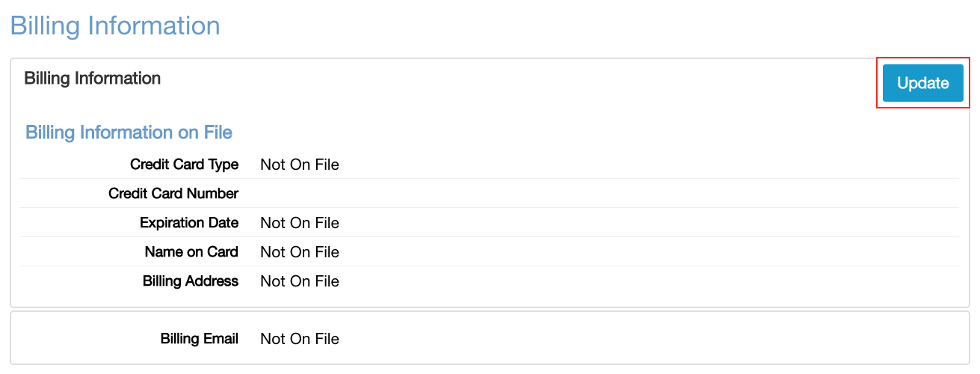Viewport: 980px width, 374px height.
Task: Select the Billing Email 'Not On File' value
Action: pos(299,339)
